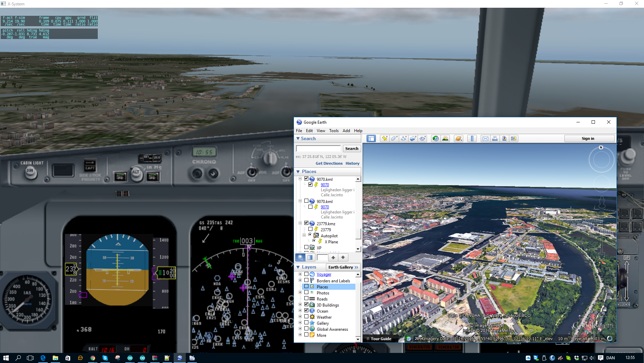Open the Earth Gallery button
This screenshot has width=644, height=363.
pos(343,267)
